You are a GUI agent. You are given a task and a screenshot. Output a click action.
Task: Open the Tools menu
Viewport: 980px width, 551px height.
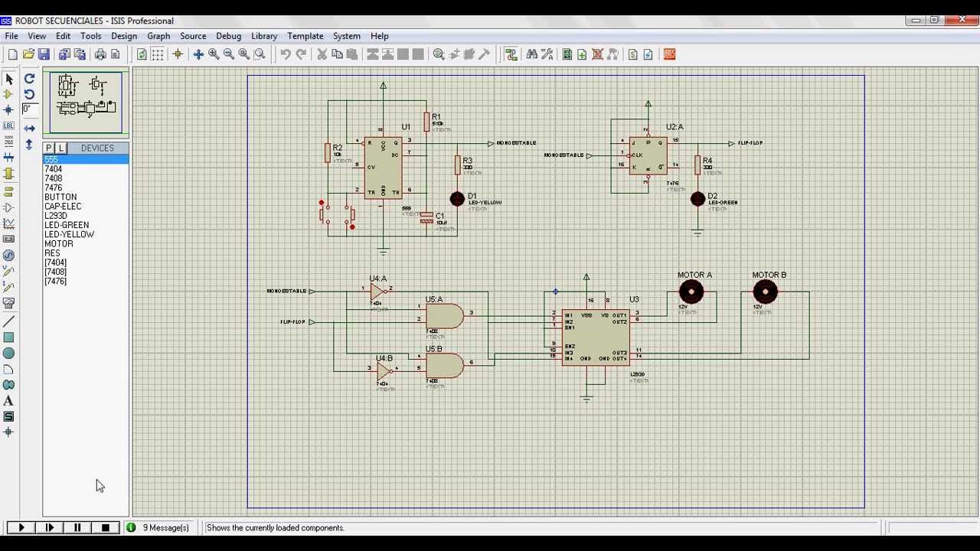click(x=90, y=36)
